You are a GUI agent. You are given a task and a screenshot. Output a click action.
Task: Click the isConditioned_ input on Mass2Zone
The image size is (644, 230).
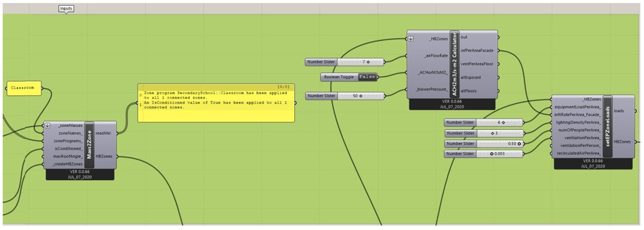pyautogui.click(x=68, y=149)
